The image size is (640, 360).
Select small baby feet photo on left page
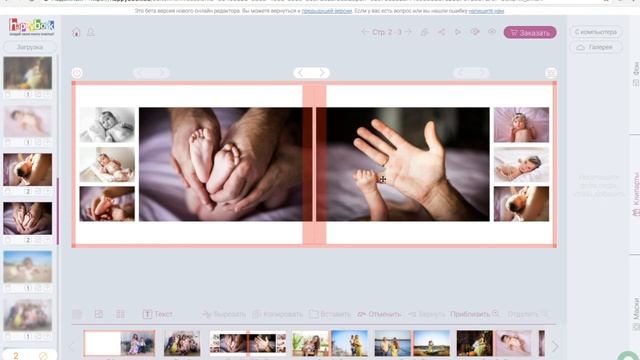coord(107,204)
